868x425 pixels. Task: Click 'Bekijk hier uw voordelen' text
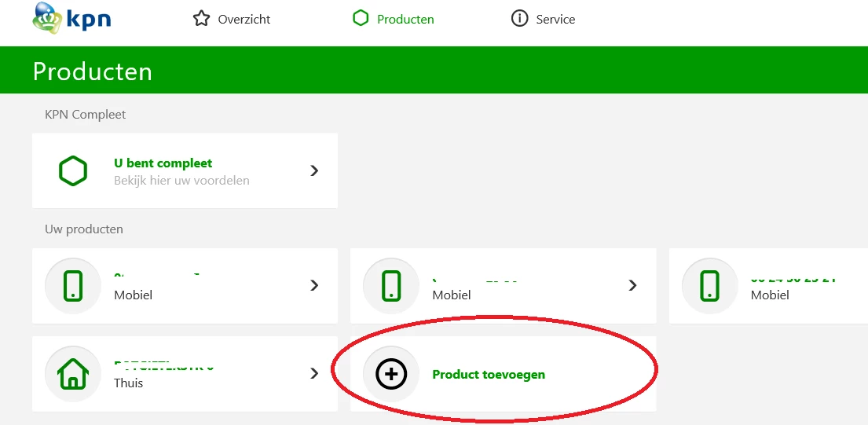181,181
